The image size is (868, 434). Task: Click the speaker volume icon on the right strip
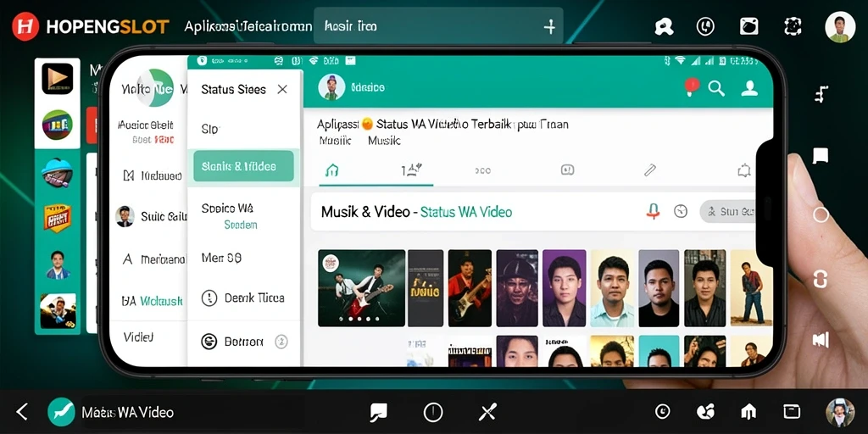[x=821, y=339]
